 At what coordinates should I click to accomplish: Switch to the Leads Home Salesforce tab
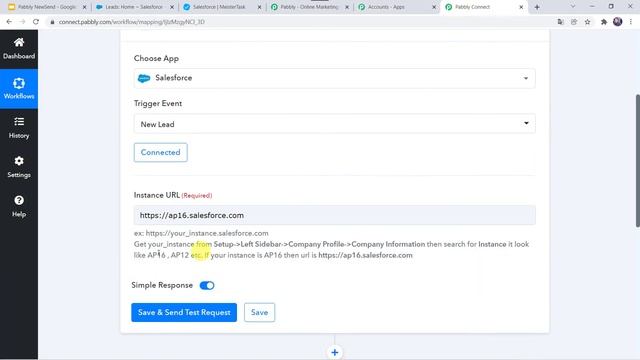point(134,7)
